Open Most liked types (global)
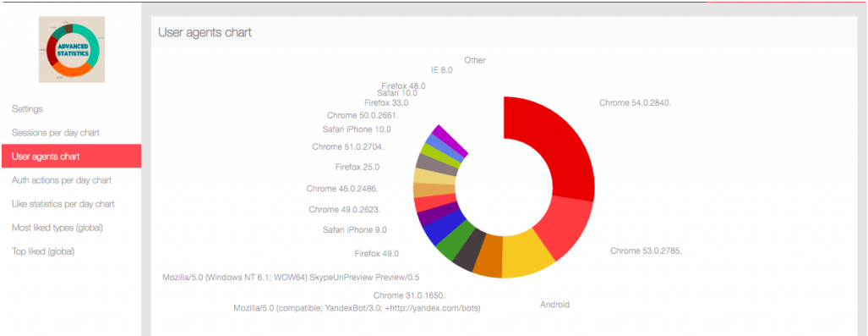The image size is (868, 336). point(57,228)
